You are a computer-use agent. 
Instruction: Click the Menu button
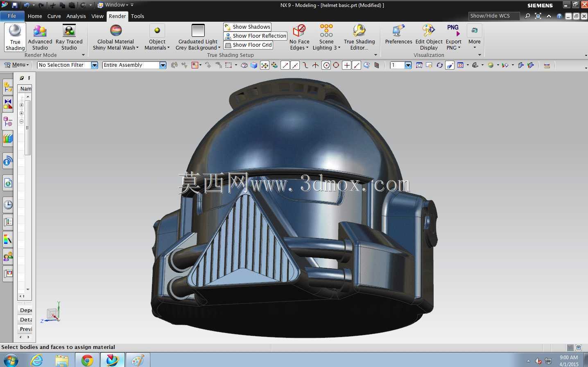(x=16, y=65)
